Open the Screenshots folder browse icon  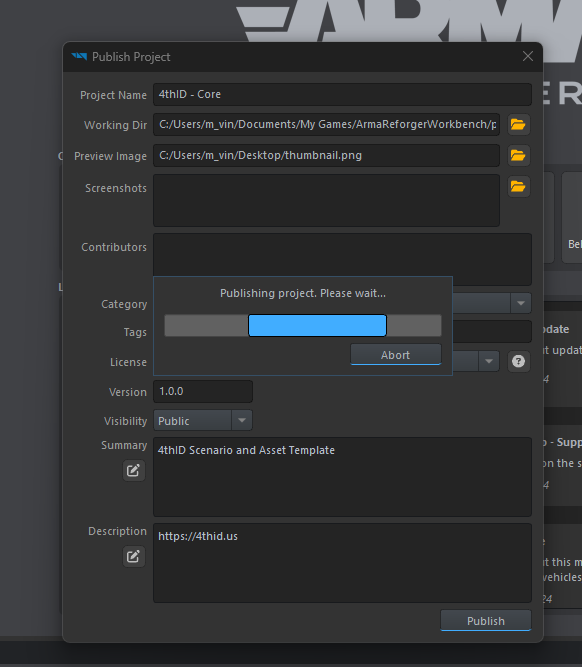518,187
